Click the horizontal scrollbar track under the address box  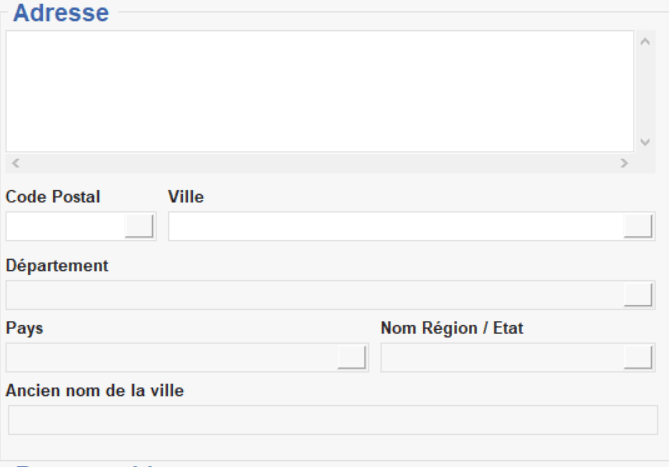point(320,162)
